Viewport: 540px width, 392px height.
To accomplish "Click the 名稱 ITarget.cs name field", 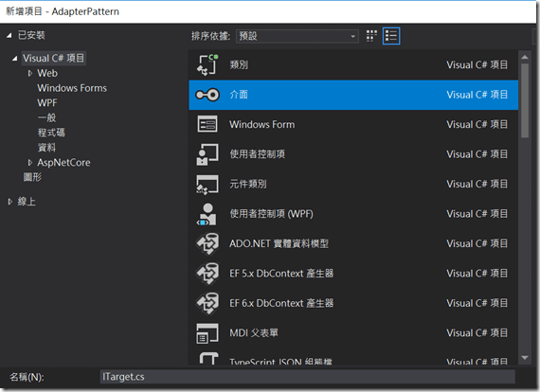I will pos(308,377).
